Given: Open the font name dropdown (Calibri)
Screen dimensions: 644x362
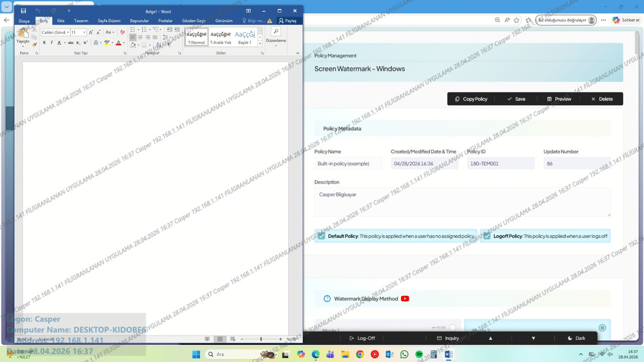Looking at the screenshot, I should click(x=68, y=32).
